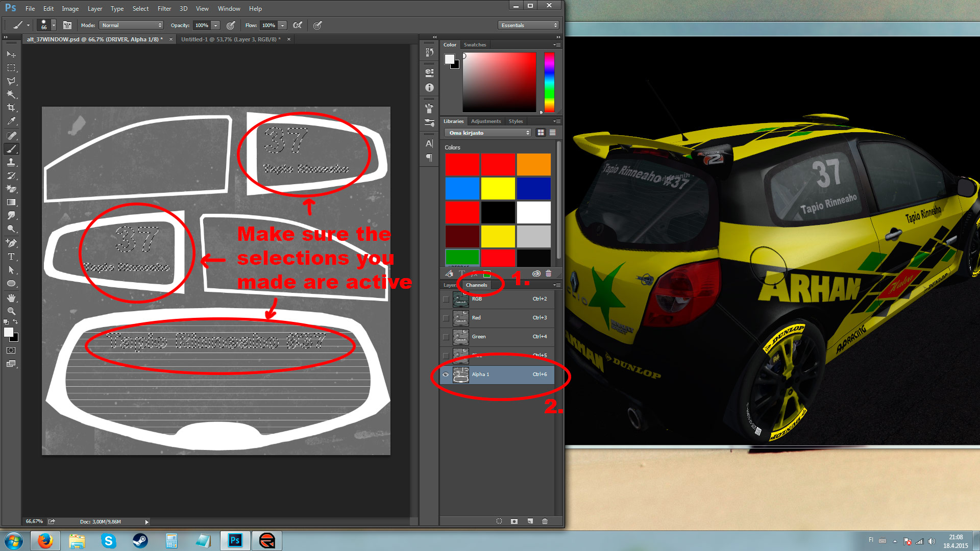Open the Image menu
The image size is (980, 551).
point(70,9)
